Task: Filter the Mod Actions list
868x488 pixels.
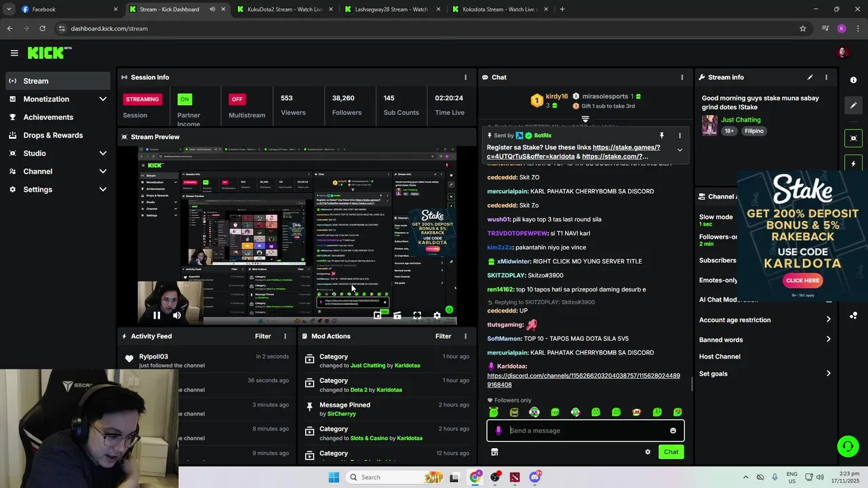Action: pos(443,336)
